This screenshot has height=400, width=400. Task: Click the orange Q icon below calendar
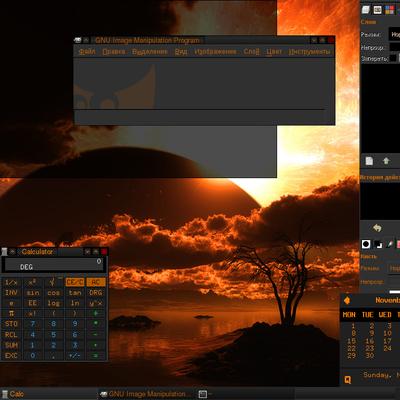click(x=348, y=380)
